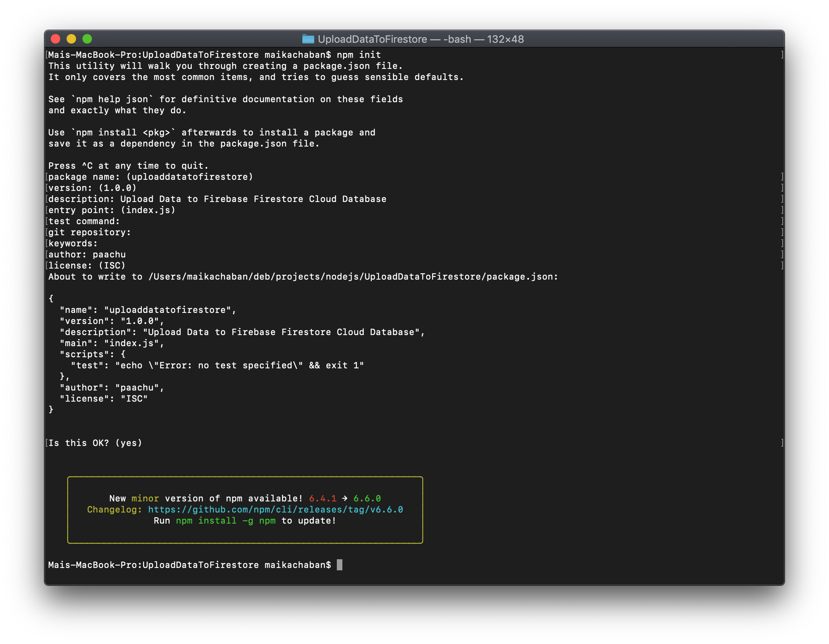The image size is (829, 644).
Task: Click the '"license": "ISC"' JSON line
Action: 103,399
